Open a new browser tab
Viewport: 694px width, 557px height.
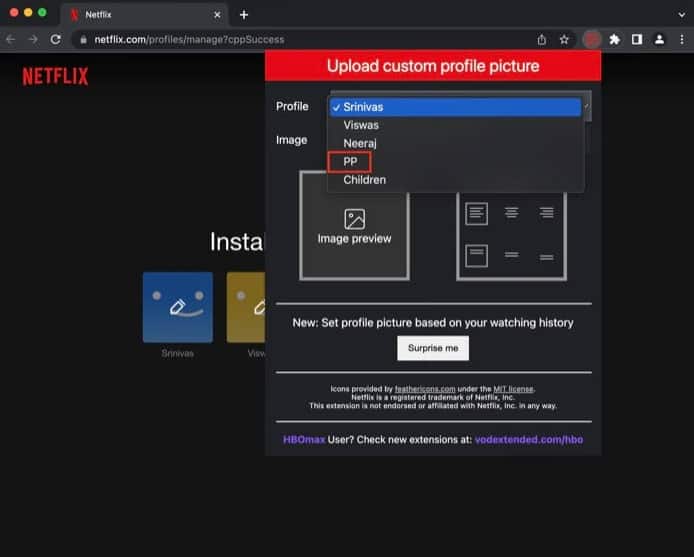[x=244, y=15]
